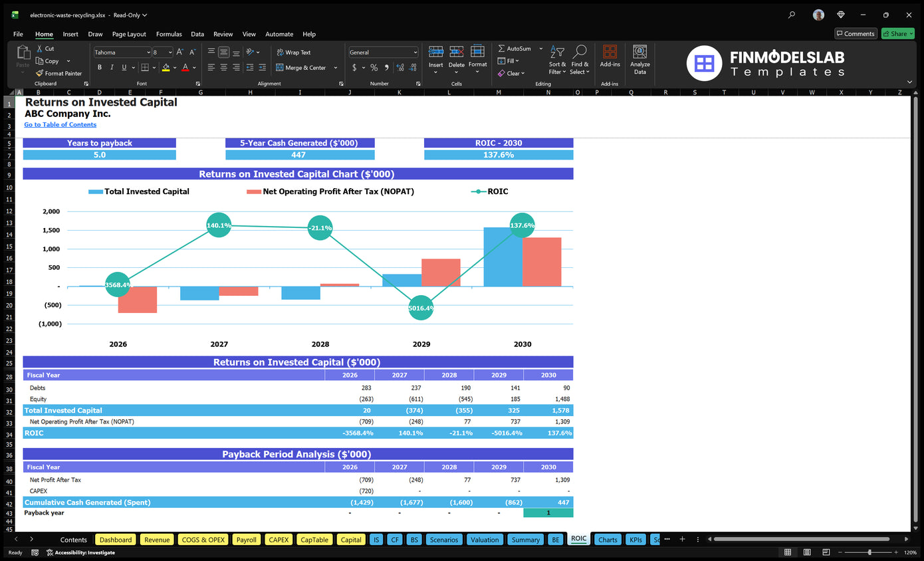This screenshot has width=924, height=561.
Task: Click the Add-ins icon
Action: tap(610, 56)
